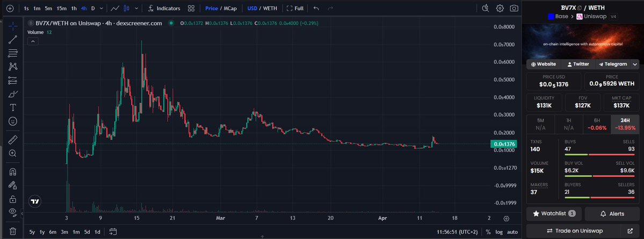Copy BV7X token address icon
The height and width of the screenshot is (239, 644).
[x=580, y=8]
